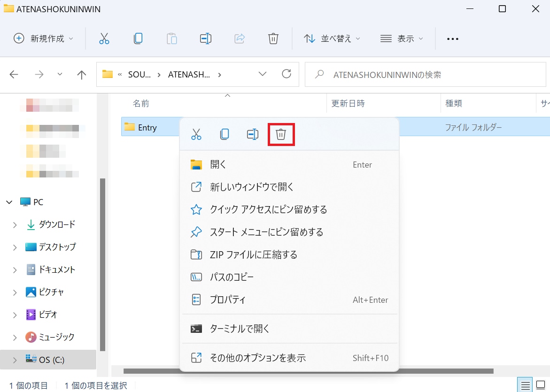
Task: Click the Copy icon in the top toolbar
Action: (x=138, y=38)
